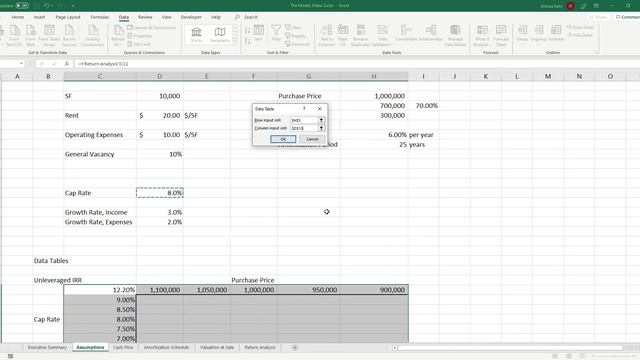Open the Amortization Schedule sheet tab
640x360 pixels.
pyautogui.click(x=166, y=347)
